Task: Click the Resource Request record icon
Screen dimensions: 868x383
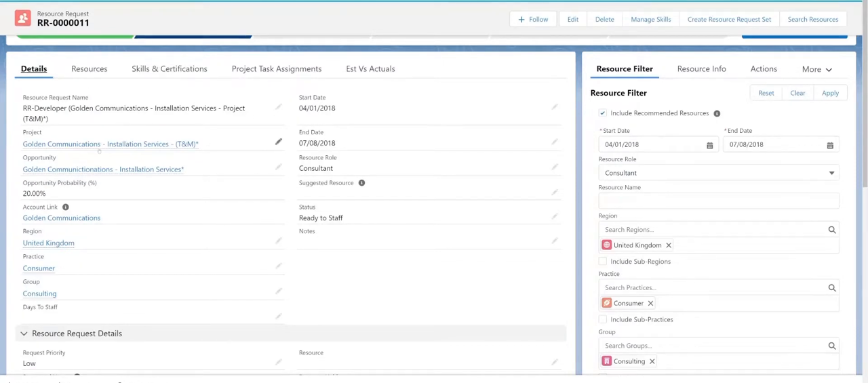Action: click(x=22, y=18)
